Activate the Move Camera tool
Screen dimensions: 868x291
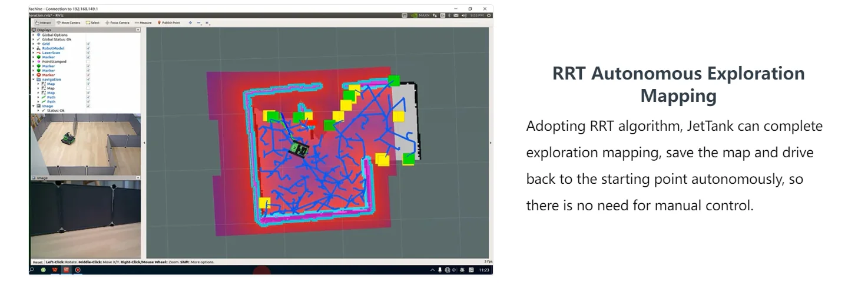click(x=67, y=22)
